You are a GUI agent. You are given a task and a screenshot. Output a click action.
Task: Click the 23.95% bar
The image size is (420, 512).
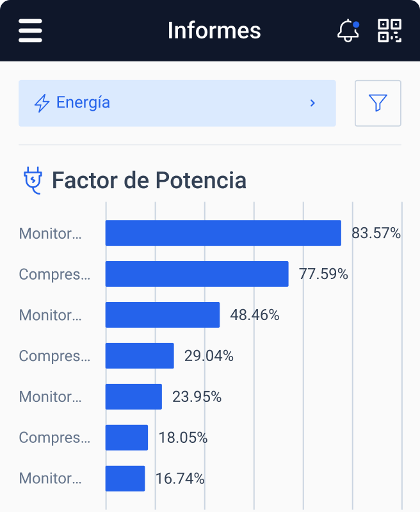pyautogui.click(x=134, y=397)
